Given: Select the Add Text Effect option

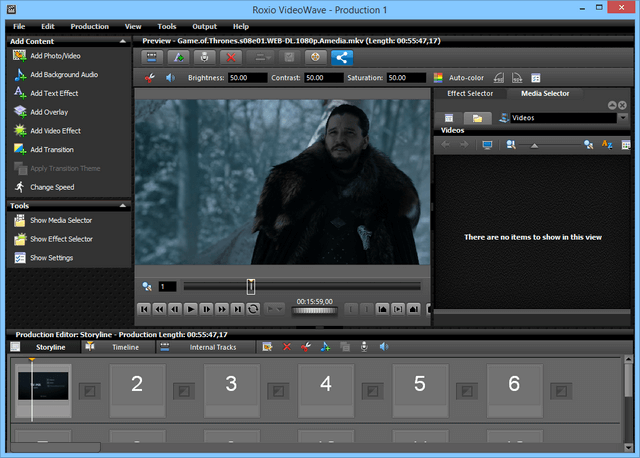Looking at the screenshot, I should (54, 93).
